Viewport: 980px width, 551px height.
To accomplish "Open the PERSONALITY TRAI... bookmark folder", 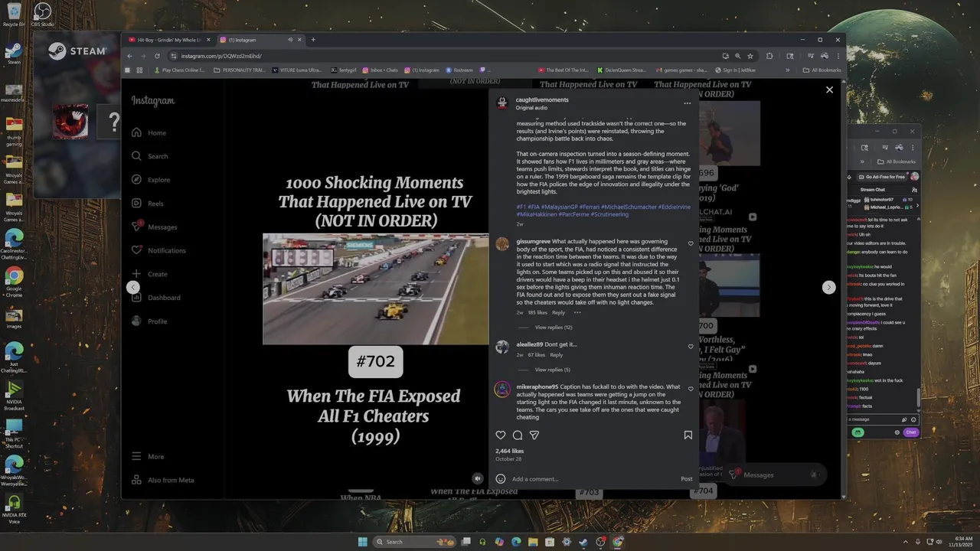I will click(x=239, y=70).
